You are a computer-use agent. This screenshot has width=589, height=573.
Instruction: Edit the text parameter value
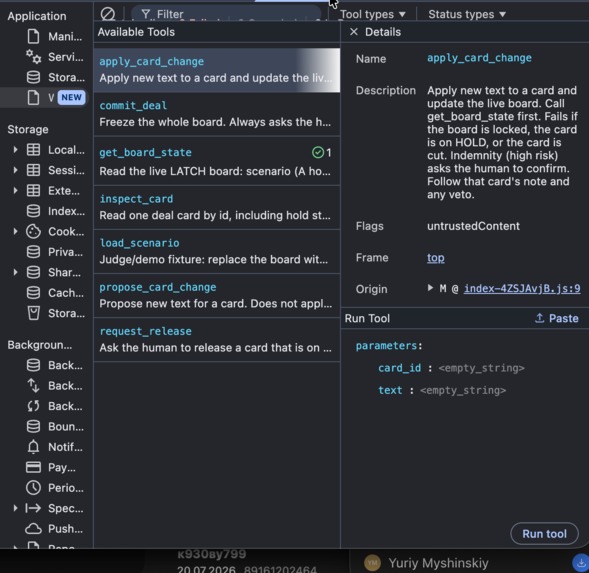(x=463, y=390)
